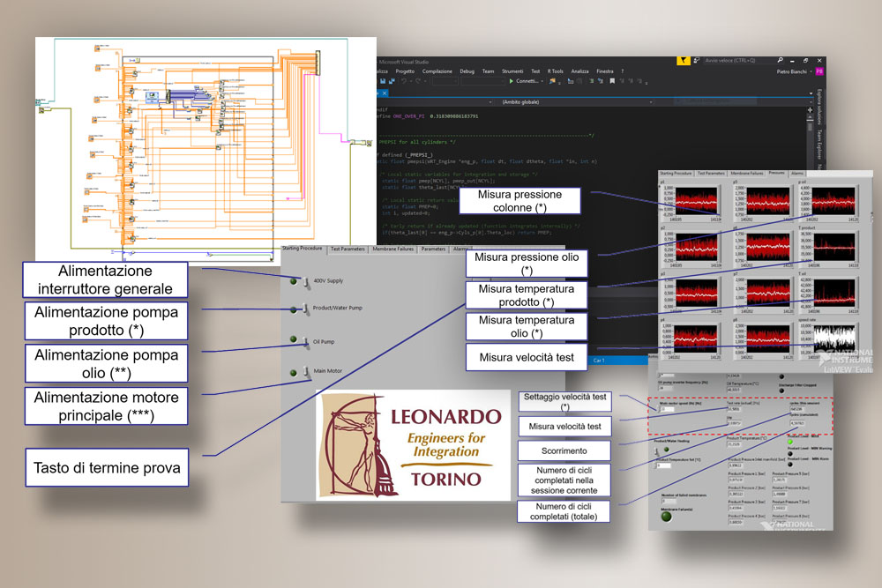Click the p1 pressure chart
Image resolution: width=882 pixels, height=588 pixels.
click(697, 201)
